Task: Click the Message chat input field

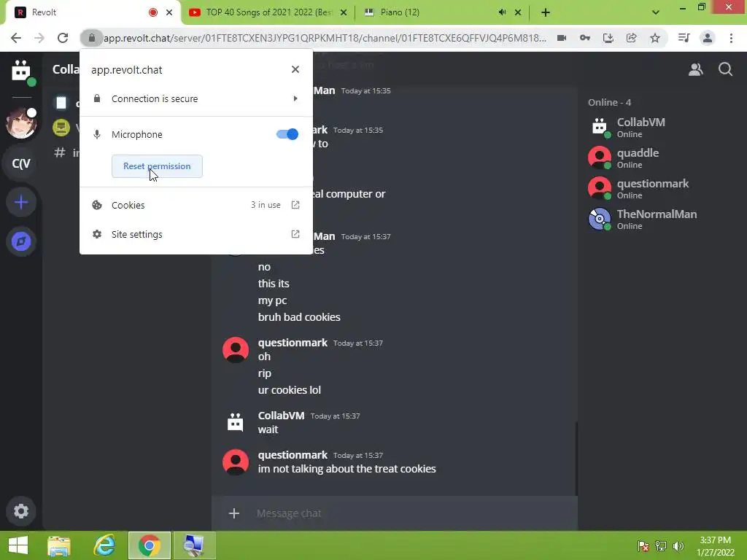Action: click(x=414, y=513)
